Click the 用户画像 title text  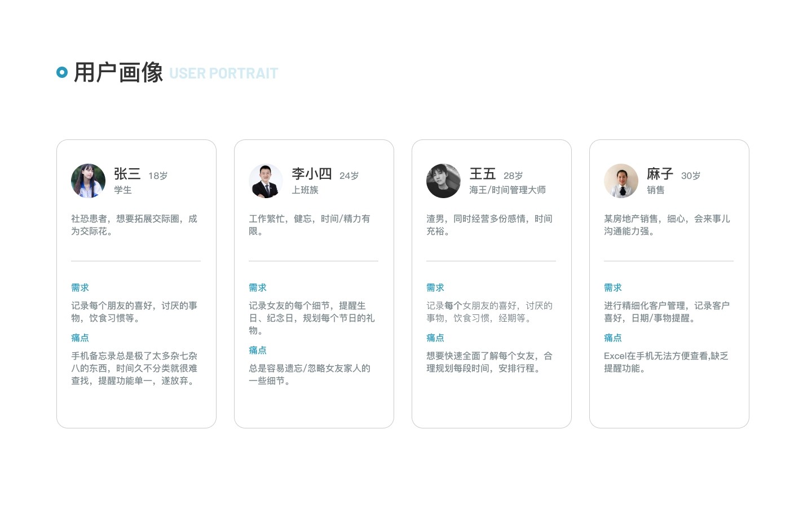(x=118, y=73)
